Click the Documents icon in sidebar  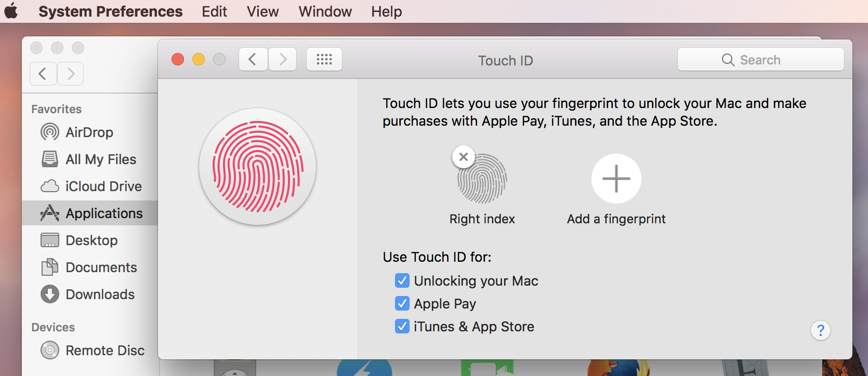(50, 267)
